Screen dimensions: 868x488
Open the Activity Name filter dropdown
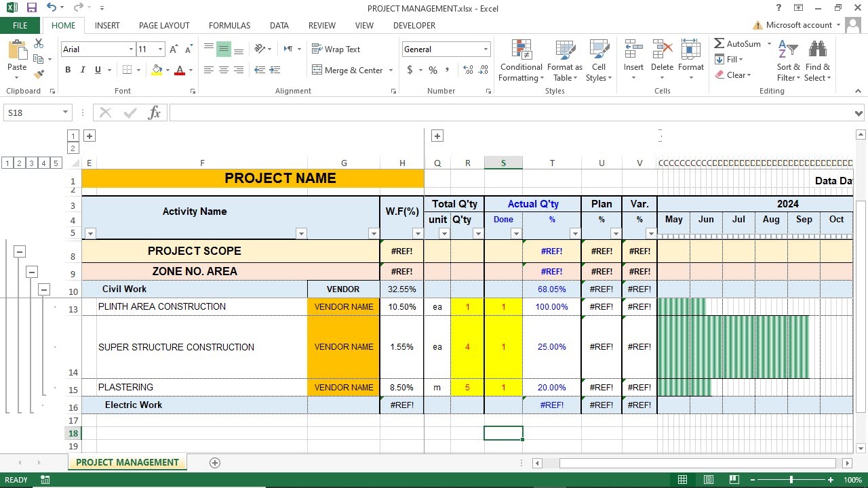302,234
